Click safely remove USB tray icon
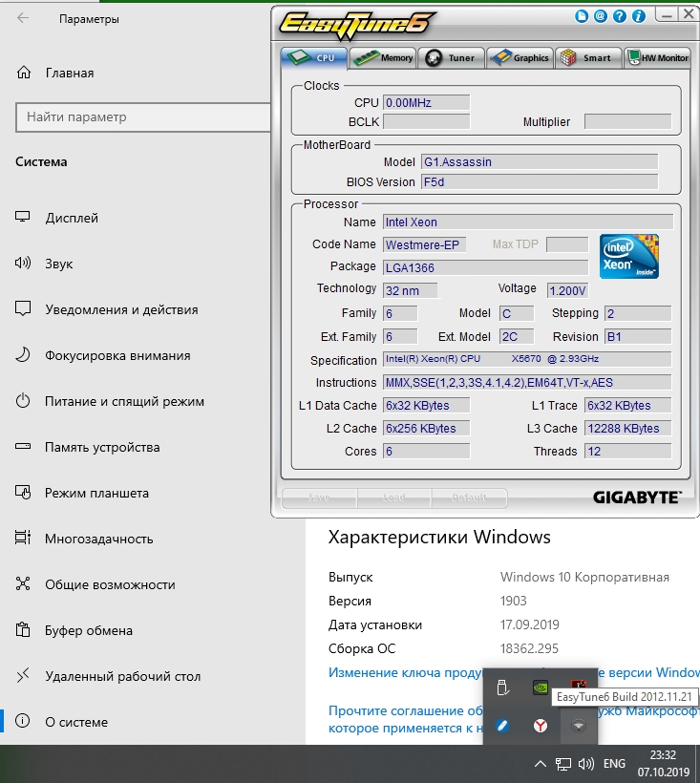Screen dimensions: 700x783 [x=502, y=688]
